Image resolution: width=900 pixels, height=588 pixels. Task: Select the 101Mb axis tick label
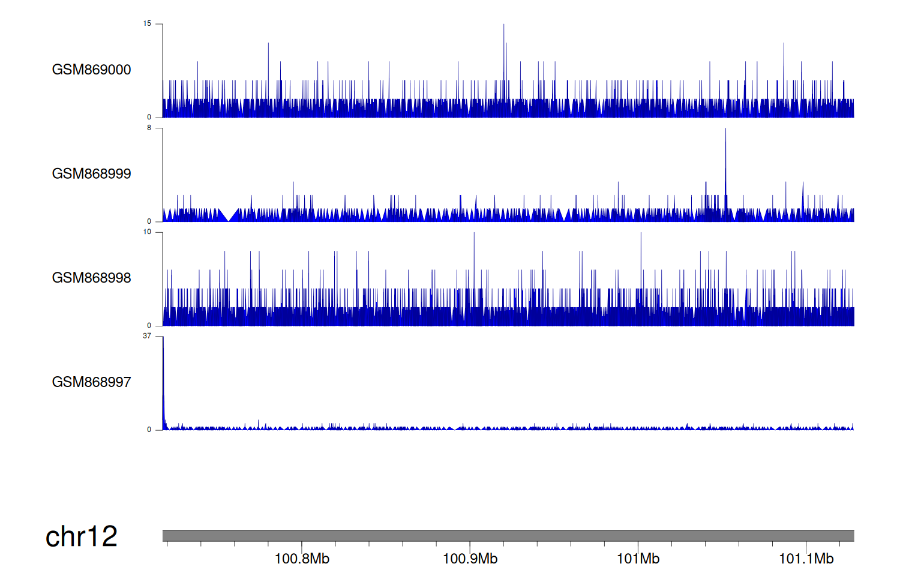click(x=638, y=559)
